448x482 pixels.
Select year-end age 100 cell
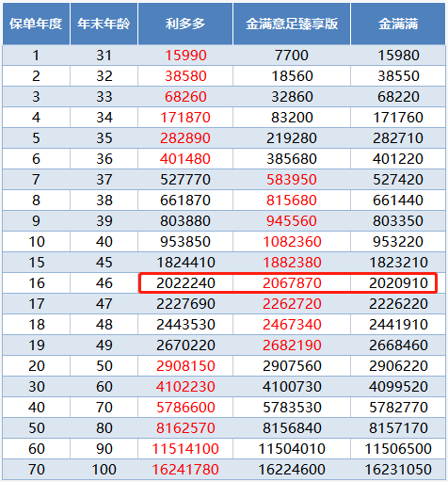[x=104, y=470]
